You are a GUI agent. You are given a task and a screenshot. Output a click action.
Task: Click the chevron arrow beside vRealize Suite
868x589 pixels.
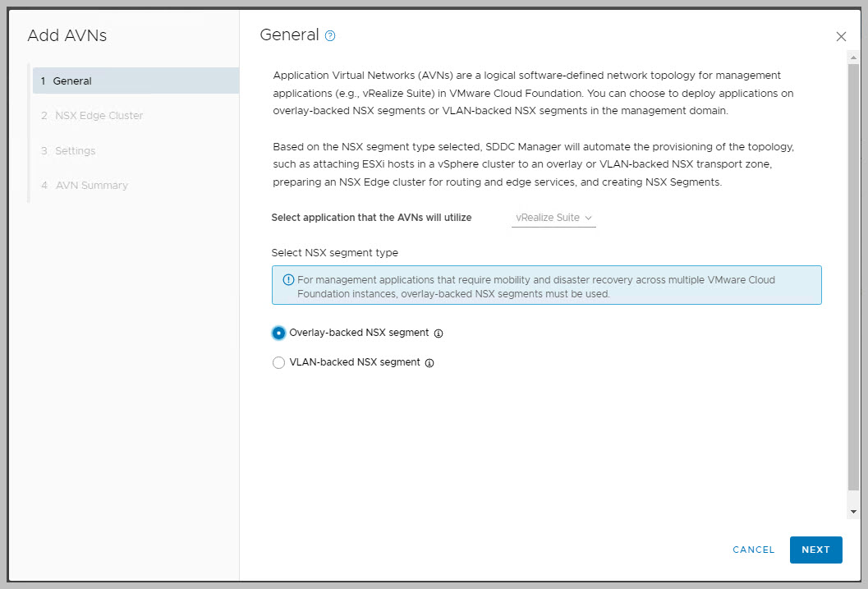(x=589, y=219)
